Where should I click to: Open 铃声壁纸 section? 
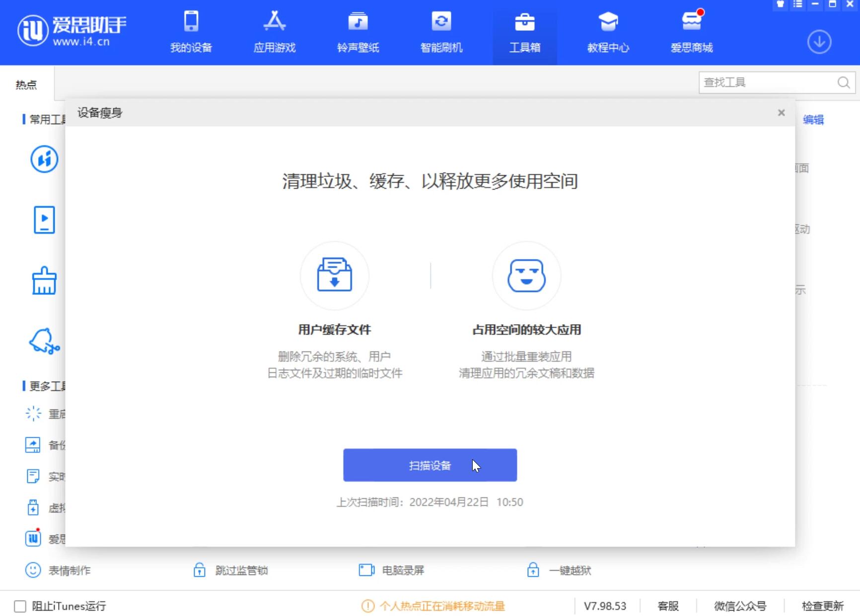click(358, 33)
